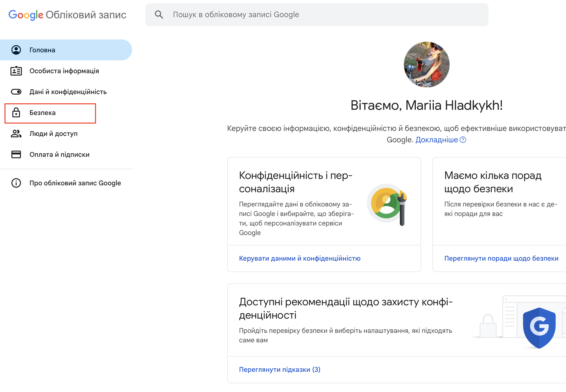The image size is (566, 392).
Task: Click the profile photo avatar
Action: click(x=427, y=65)
